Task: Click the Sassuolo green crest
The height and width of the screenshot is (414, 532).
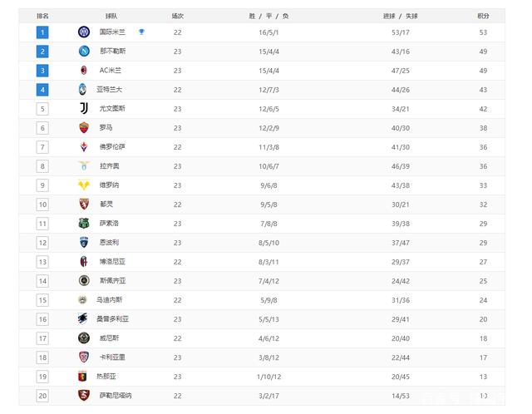Action: [84, 224]
